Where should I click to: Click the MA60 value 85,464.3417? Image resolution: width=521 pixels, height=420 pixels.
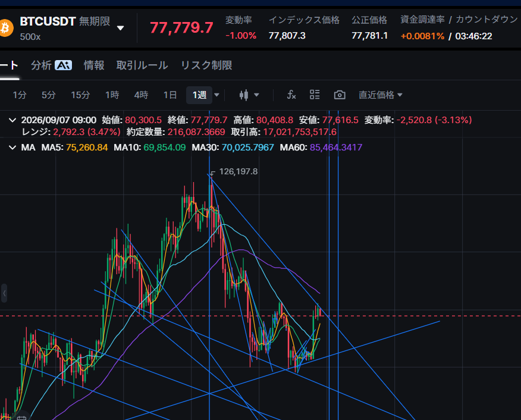(x=336, y=147)
